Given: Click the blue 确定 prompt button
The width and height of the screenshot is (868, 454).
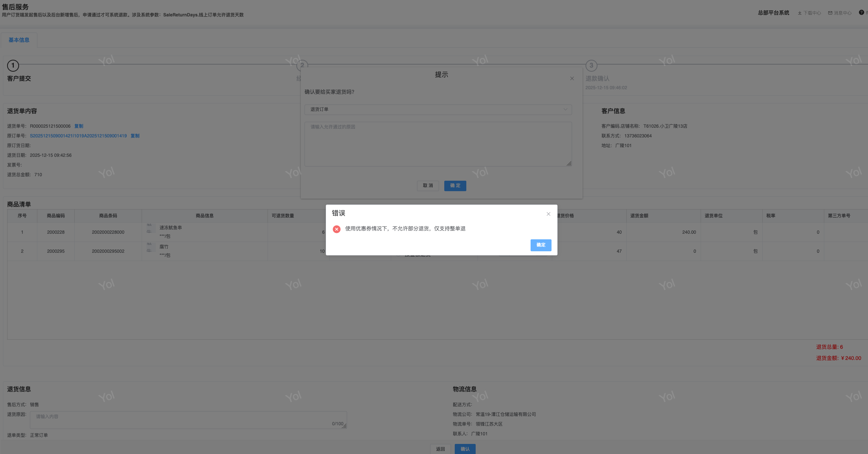Looking at the screenshot, I should coord(455,186).
